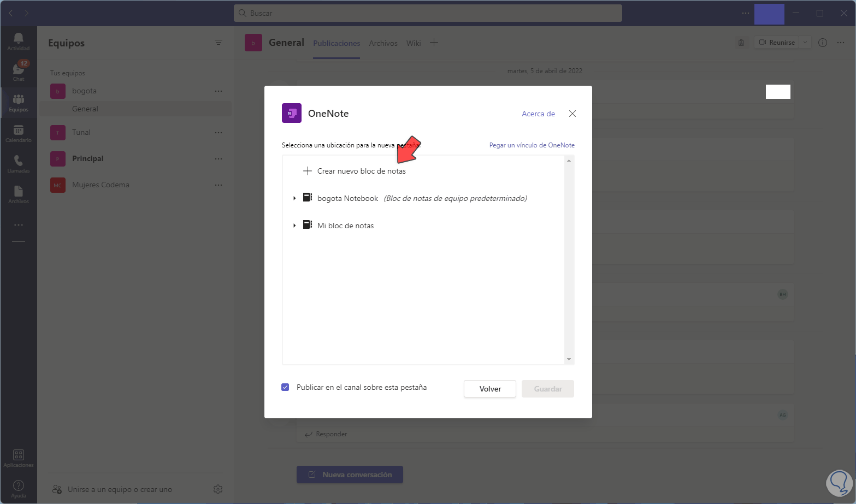Go back with the navigation arrow

coord(11,13)
